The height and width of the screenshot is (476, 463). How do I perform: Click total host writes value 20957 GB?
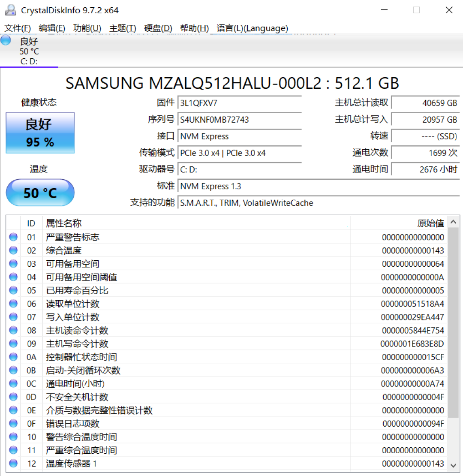pos(425,120)
